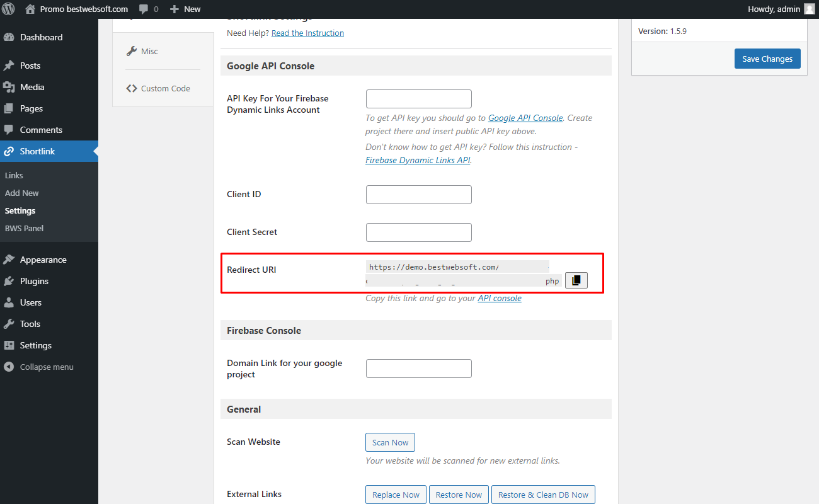Open the comments bubble icon in admin bar

144,9
